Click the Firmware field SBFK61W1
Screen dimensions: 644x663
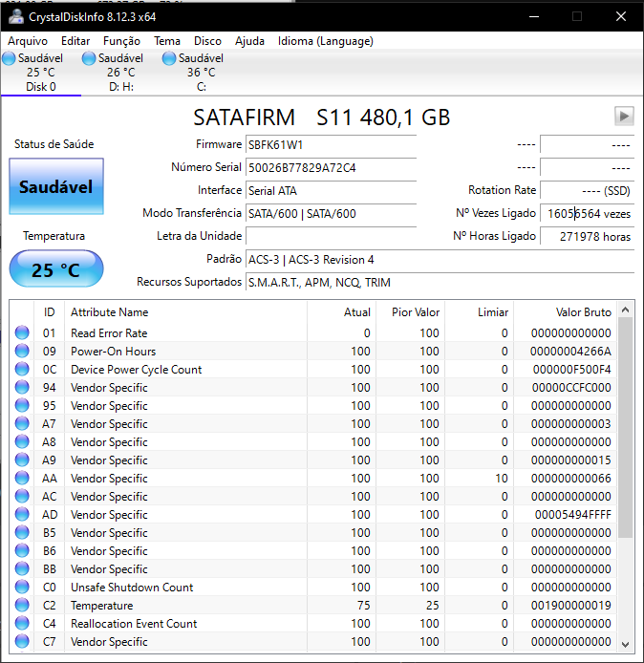click(332, 145)
